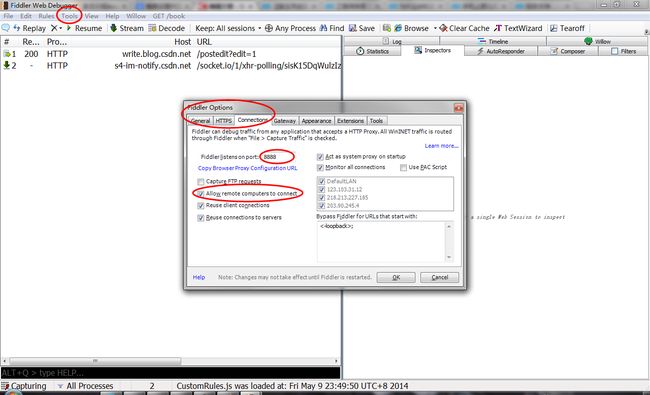Image resolution: width=650 pixels, height=395 pixels.
Task: Click OK in Fiddler Options
Action: click(396, 277)
